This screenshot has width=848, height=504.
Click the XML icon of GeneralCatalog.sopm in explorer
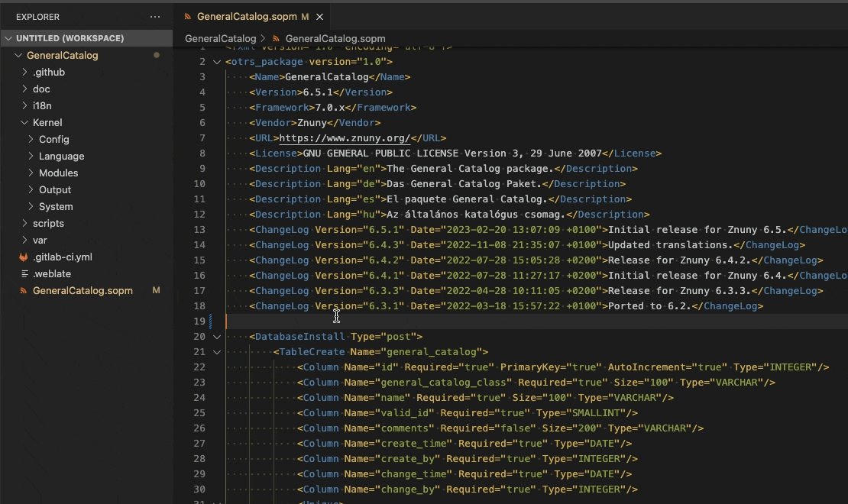24,291
